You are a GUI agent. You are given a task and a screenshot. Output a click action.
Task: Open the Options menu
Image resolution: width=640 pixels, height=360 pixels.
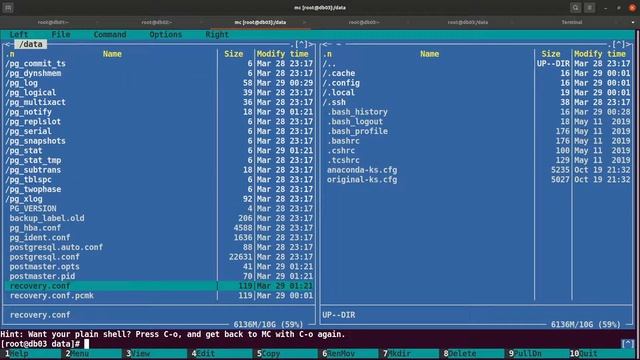pos(166,35)
